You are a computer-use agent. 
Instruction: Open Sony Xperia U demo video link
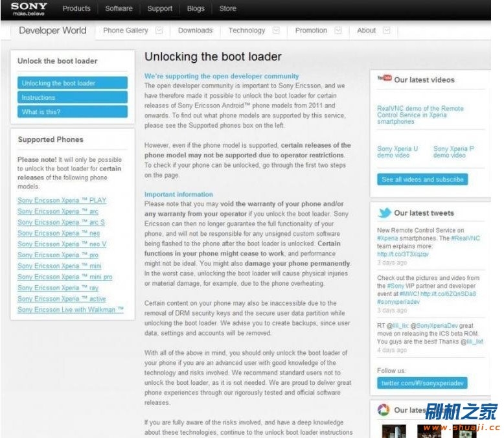(x=398, y=152)
